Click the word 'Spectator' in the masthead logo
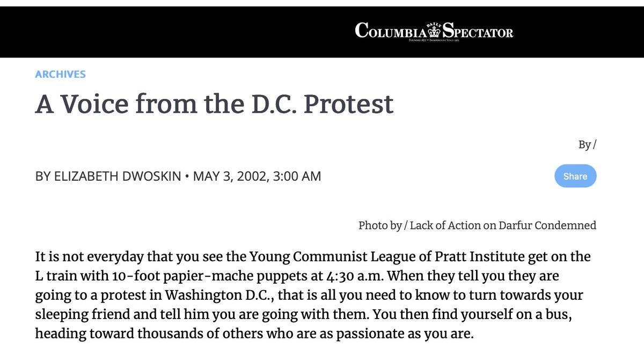 pyautogui.click(x=478, y=32)
